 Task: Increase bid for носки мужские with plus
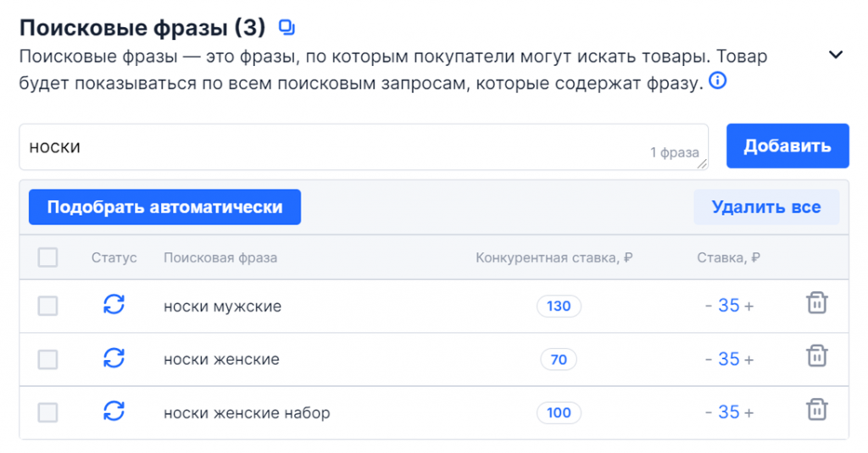[x=748, y=307]
